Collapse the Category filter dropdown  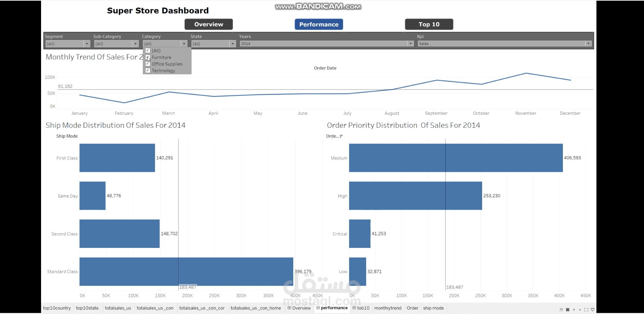pos(184,44)
